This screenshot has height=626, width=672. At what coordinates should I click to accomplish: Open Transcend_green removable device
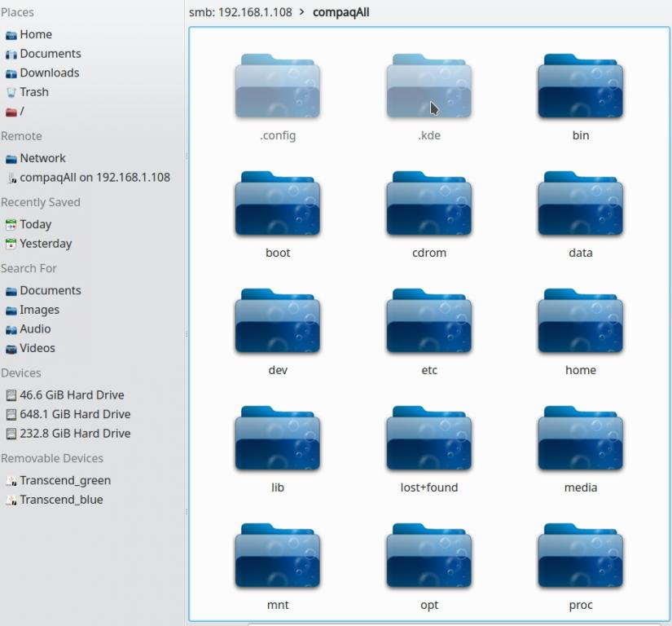(x=65, y=481)
